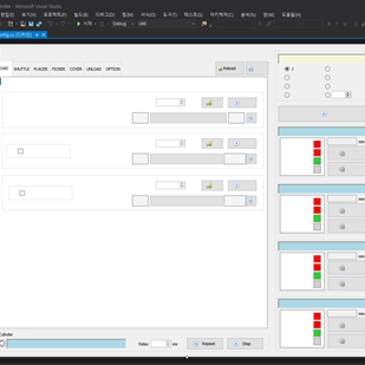The height and width of the screenshot is (365, 365).
Task: Tick the checkbox in the second group
Action: point(21,151)
